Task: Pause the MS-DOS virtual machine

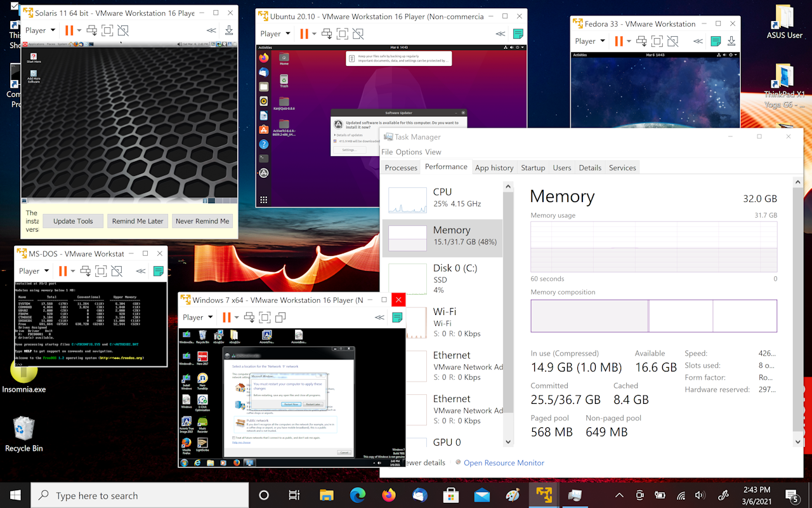Action: tap(63, 271)
